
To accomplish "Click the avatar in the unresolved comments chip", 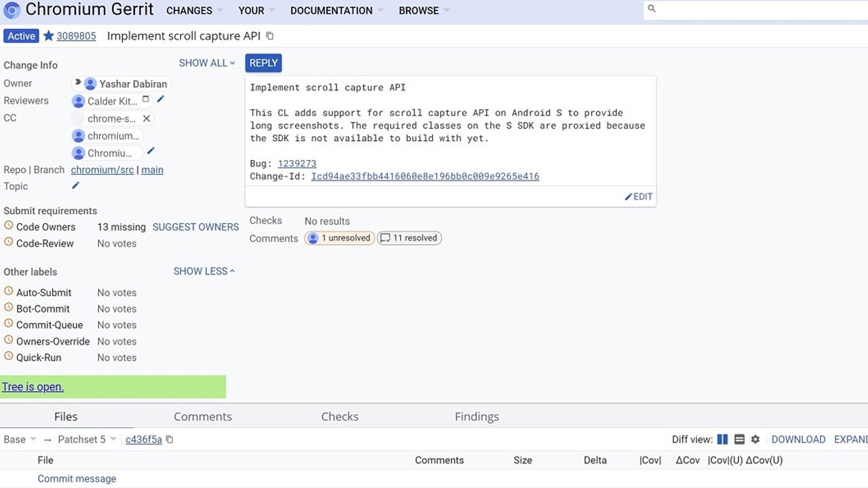I will point(313,238).
